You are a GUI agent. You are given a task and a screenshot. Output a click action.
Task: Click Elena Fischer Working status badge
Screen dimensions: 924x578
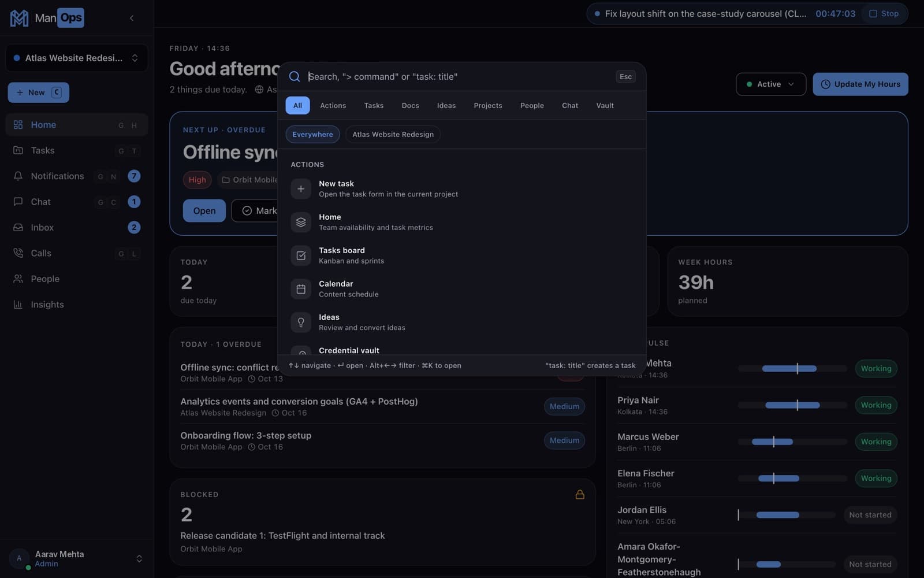coord(875,478)
